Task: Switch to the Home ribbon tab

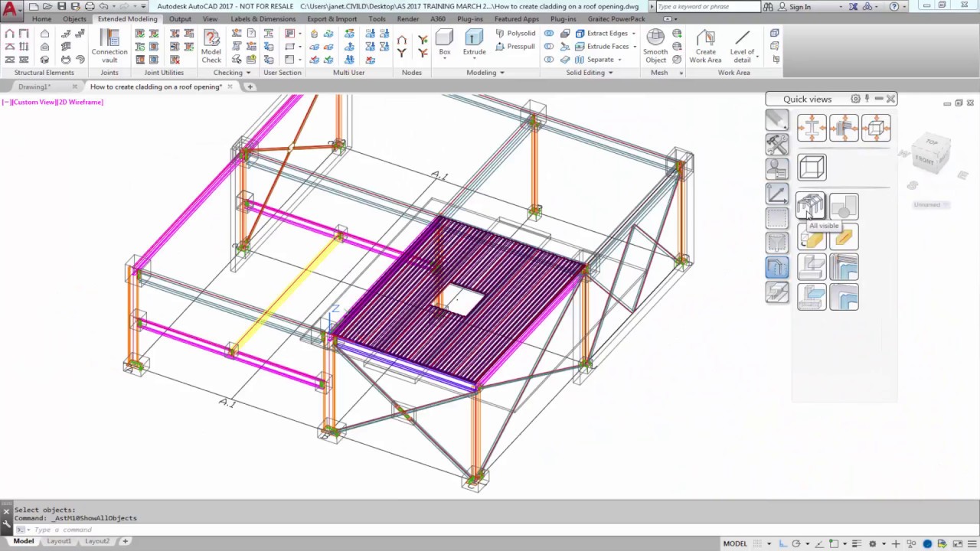Action: coord(42,19)
